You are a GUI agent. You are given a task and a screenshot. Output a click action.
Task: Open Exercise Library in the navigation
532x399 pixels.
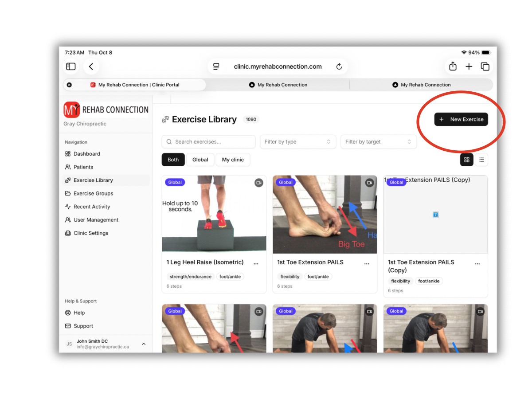(x=106, y=180)
